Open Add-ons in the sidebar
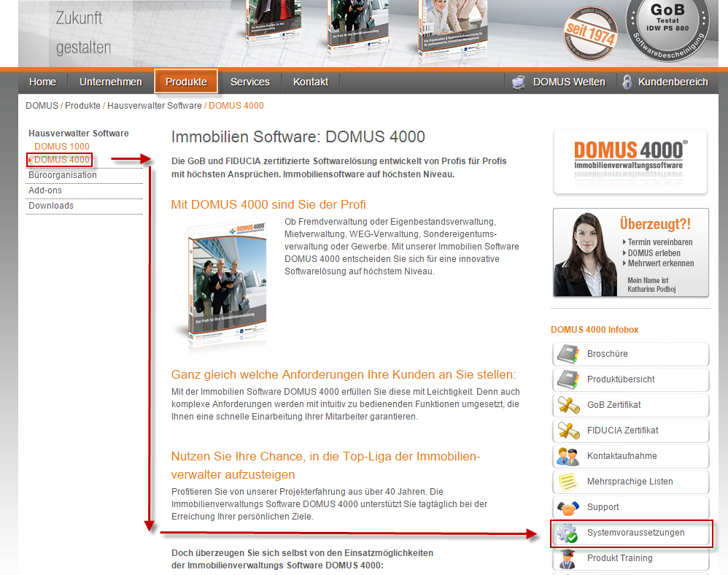 point(45,190)
